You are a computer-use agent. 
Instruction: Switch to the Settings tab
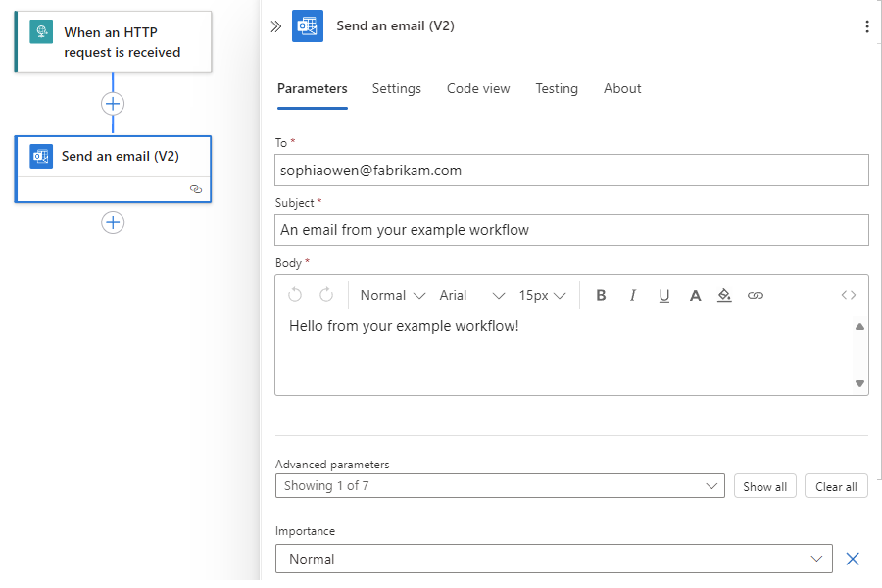click(396, 88)
